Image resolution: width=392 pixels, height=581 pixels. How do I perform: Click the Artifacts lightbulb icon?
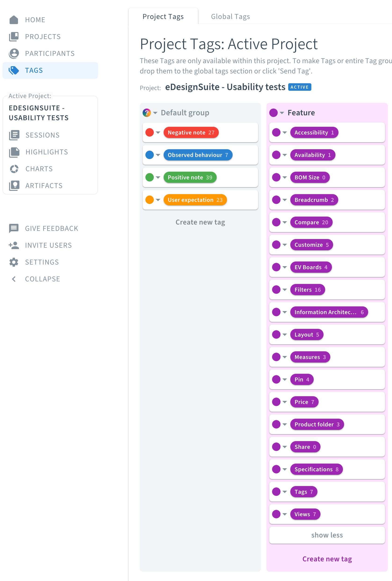pos(14,185)
